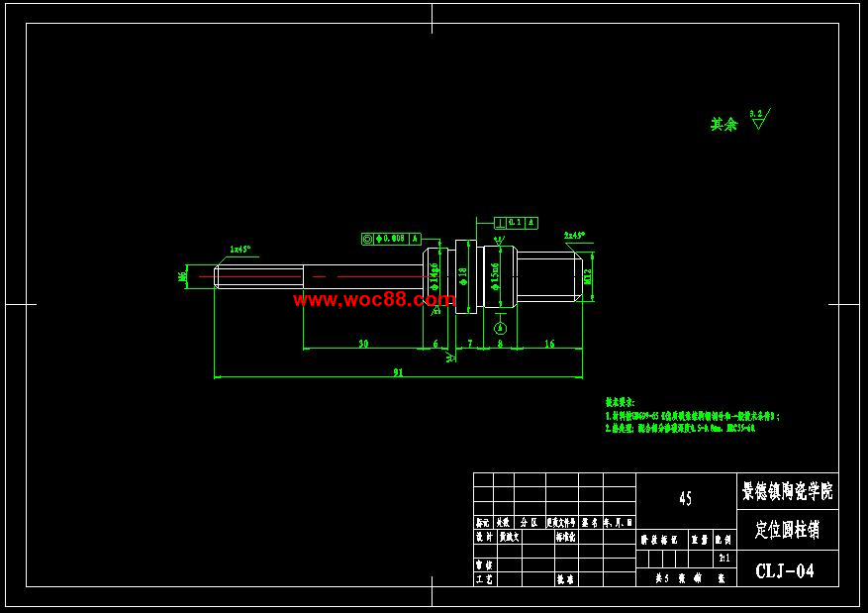
Task: Click the '工艺' cell in title block
Action: click(x=484, y=579)
